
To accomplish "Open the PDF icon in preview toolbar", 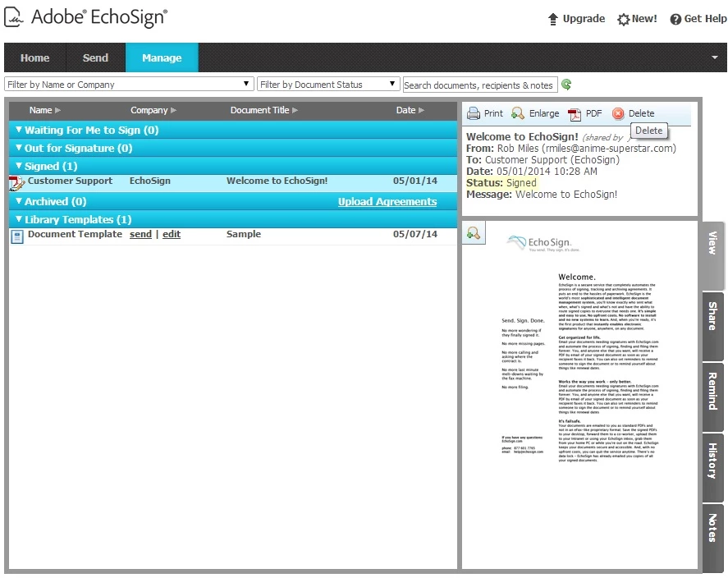I will click(x=575, y=114).
